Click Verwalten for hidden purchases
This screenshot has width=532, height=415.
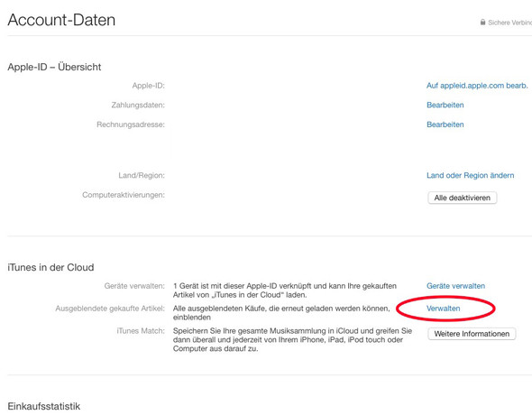click(443, 309)
